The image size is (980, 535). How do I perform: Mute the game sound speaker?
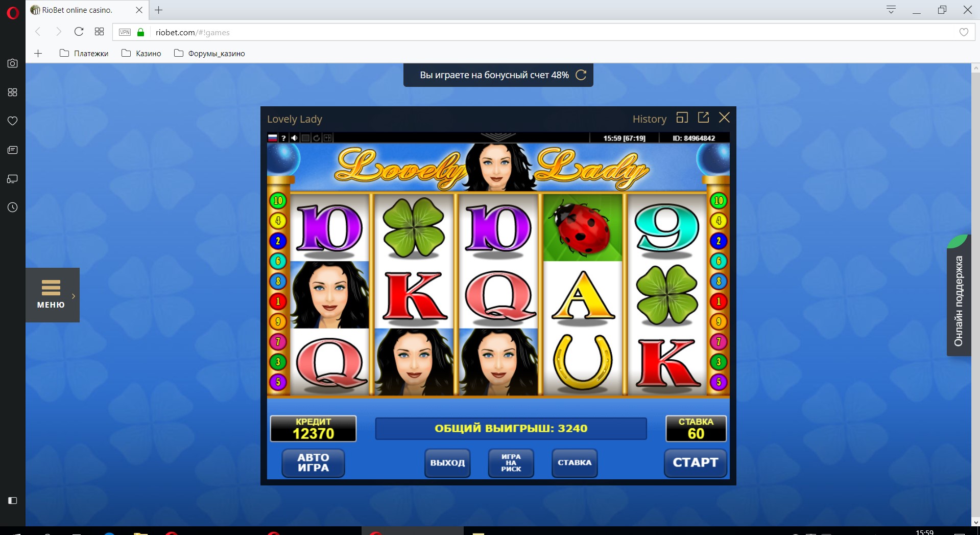point(294,138)
